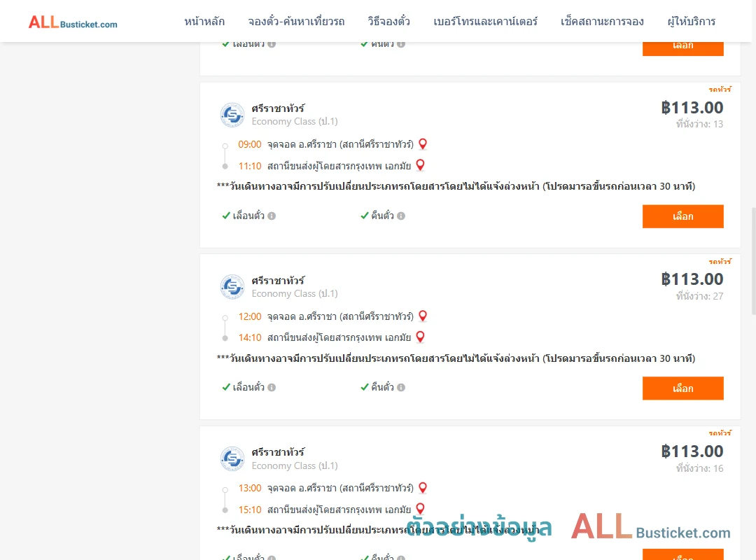
Task: Open map pin for 09:00 departure point
Action: click(x=423, y=143)
